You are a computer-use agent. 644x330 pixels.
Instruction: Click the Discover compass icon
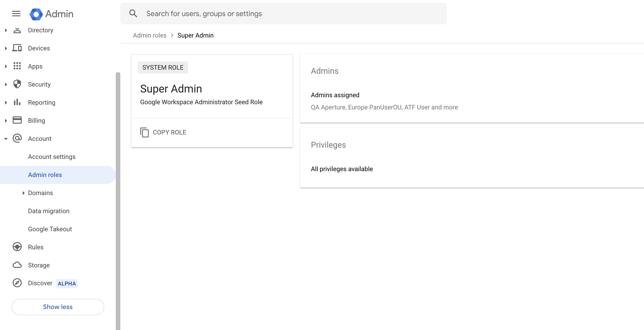17,283
